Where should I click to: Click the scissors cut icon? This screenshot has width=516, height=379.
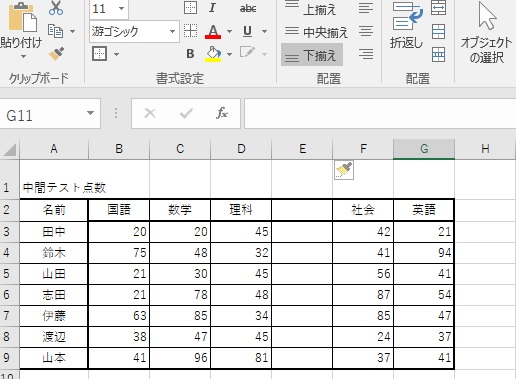point(56,8)
